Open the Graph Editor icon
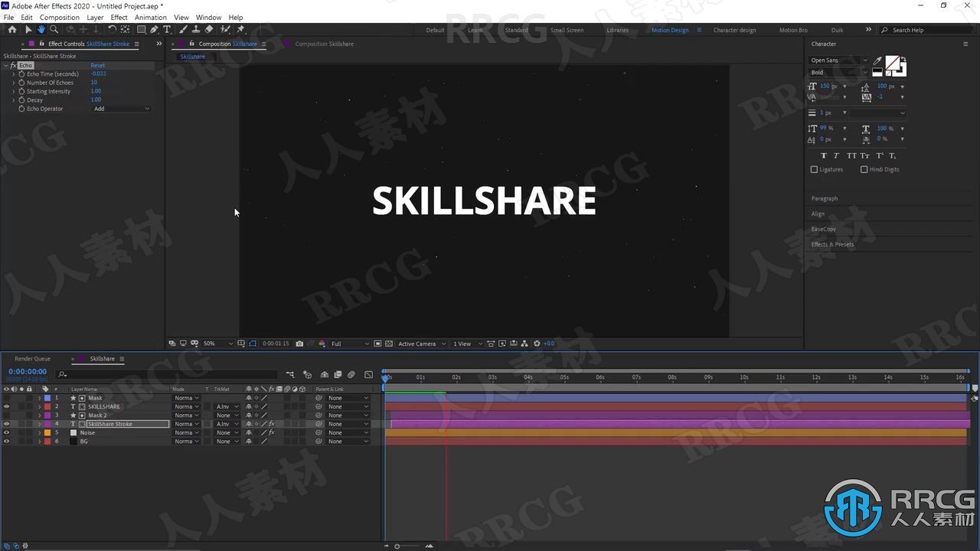The image size is (980, 551). pos(368,375)
